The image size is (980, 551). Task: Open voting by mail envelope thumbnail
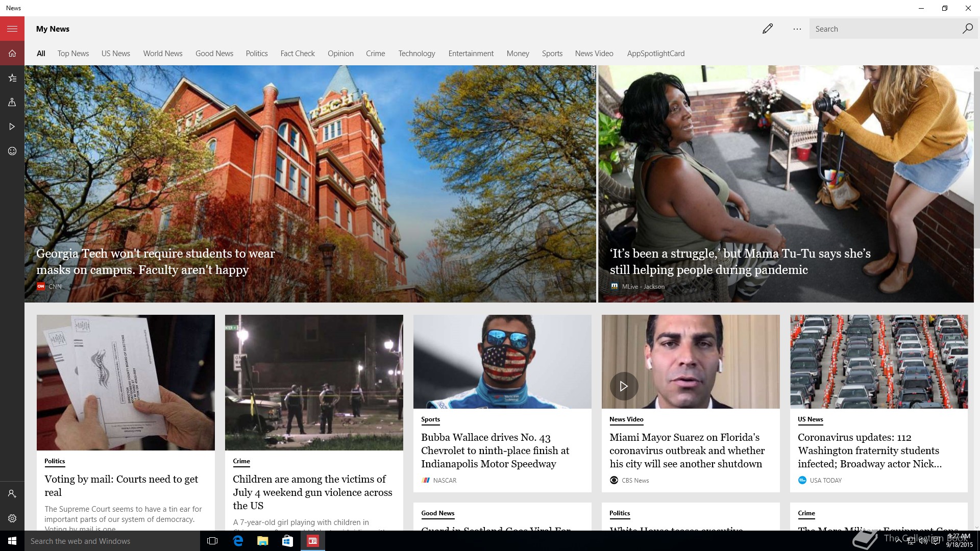(126, 383)
